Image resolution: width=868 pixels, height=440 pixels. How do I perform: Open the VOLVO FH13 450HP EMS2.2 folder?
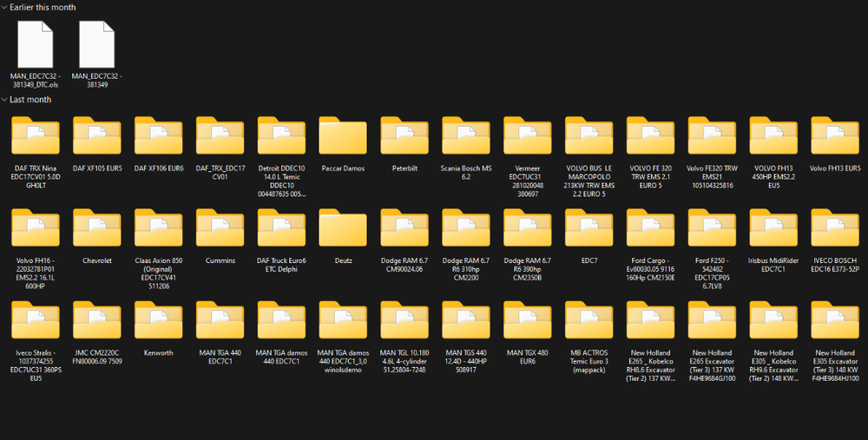pos(773,135)
